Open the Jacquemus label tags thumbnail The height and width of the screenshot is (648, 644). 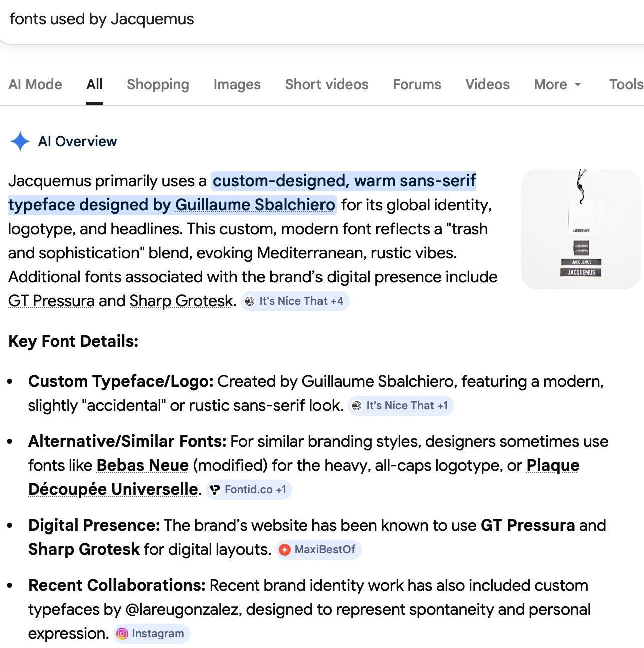pyautogui.click(x=581, y=229)
